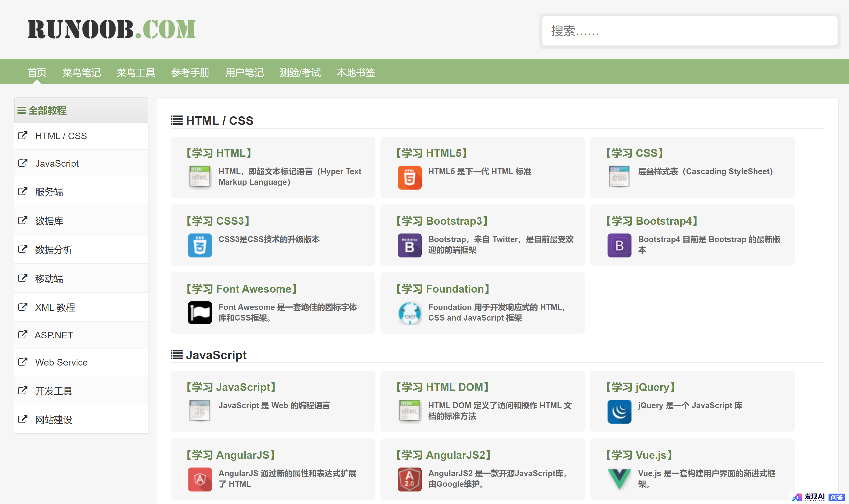The image size is (849, 504).
Task: Click the AngularJS2 2.0 icon
Action: [409, 479]
